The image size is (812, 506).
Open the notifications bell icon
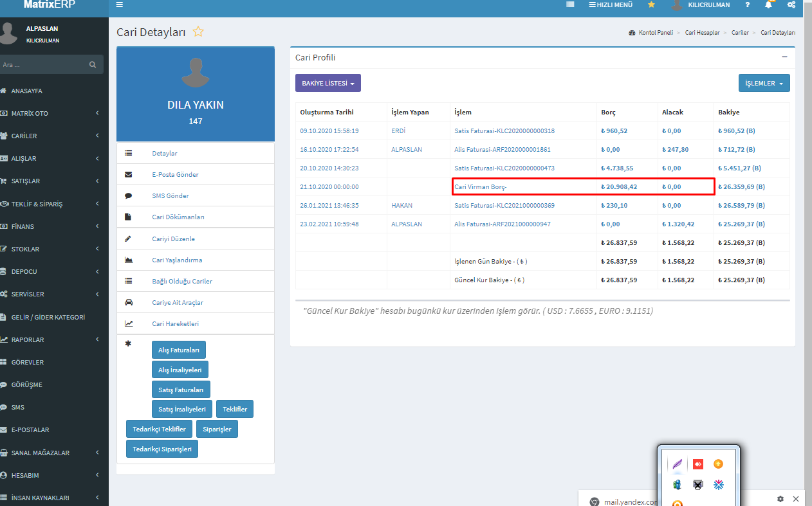coord(768,5)
